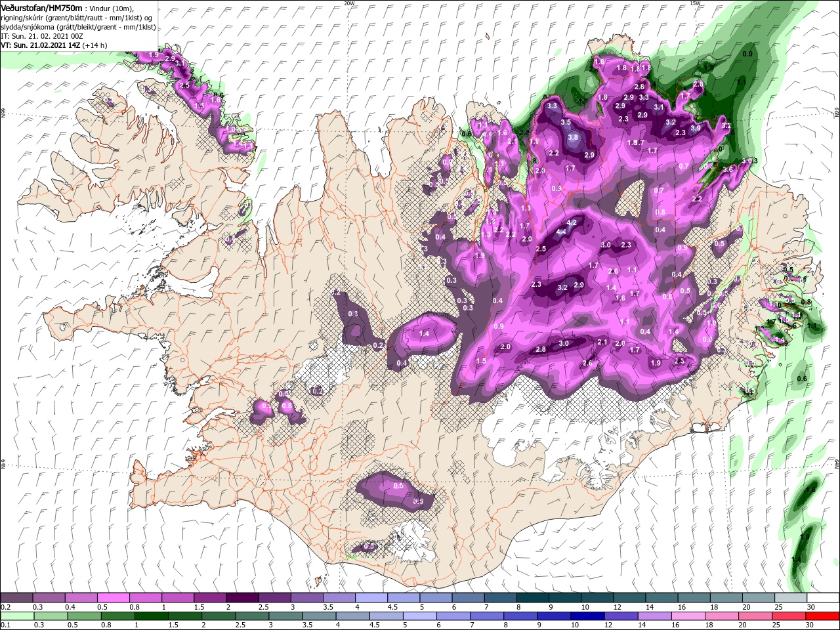Click the dark teal swatch between 8 and 9
Image resolution: width=840 pixels, height=630 pixels.
point(532,597)
